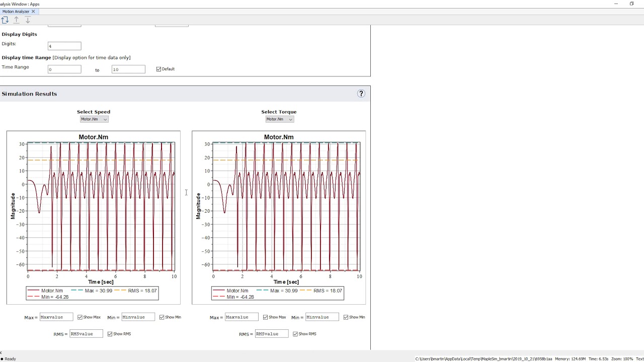Restore down the Analysis Window

pyautogui.click(x=631, y=4)
